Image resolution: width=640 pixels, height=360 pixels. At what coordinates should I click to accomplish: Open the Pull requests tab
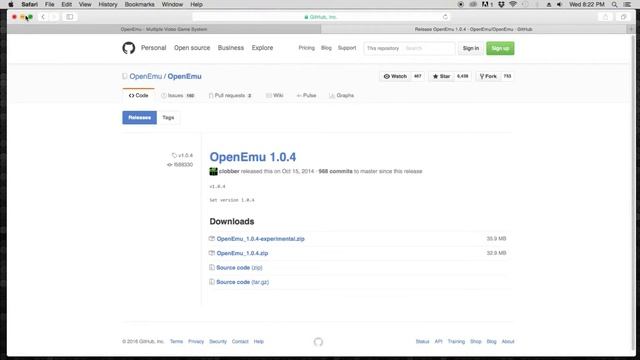coord(230,96)
